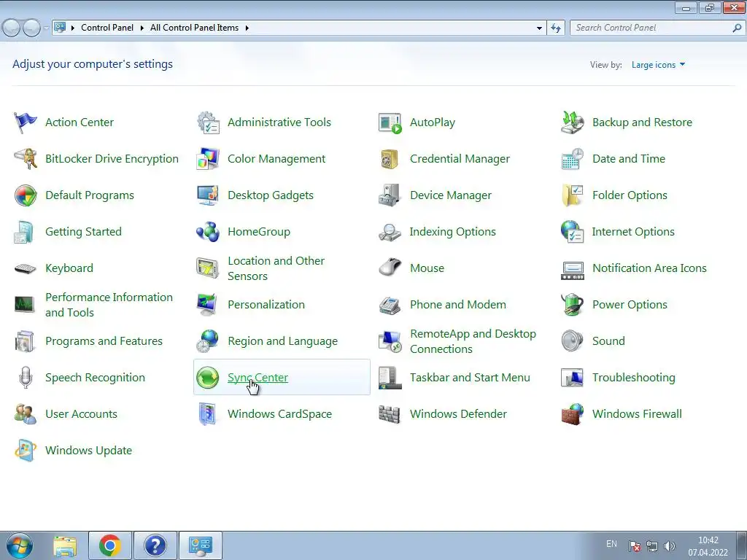Screen dimensions: 747x560
Task: Open the AutoPlay icon
Action: point(390,122)
